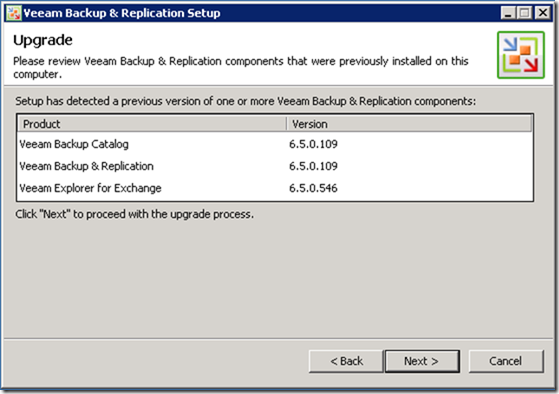The width and height of the screenshot is (559, 394).
Task: Click the window title bar text
Action: (x=122, y=13)
